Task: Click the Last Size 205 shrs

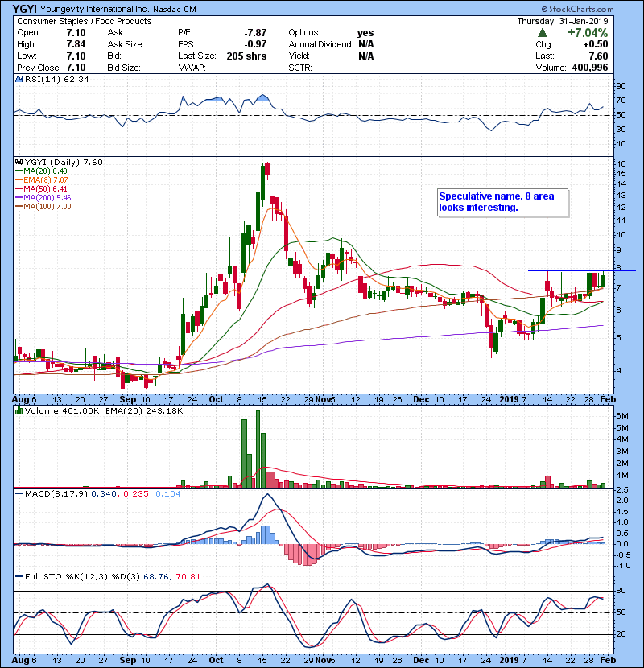Action: [x=246, y=56]
